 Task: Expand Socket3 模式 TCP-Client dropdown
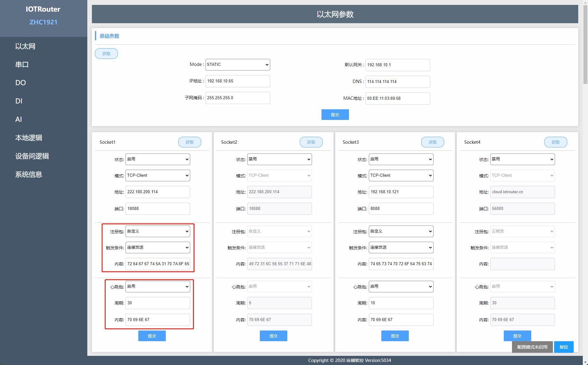(x=401, y=175)
